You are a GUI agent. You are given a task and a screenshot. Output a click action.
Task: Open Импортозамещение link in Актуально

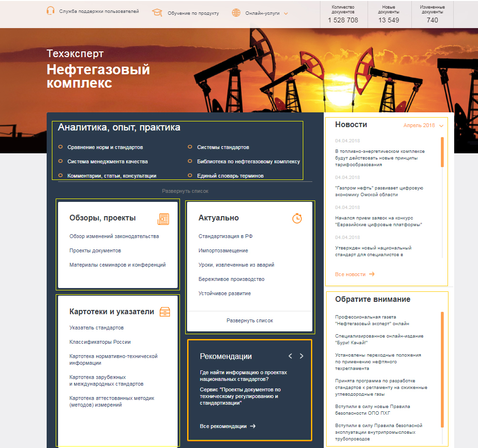tap(223, 250)
